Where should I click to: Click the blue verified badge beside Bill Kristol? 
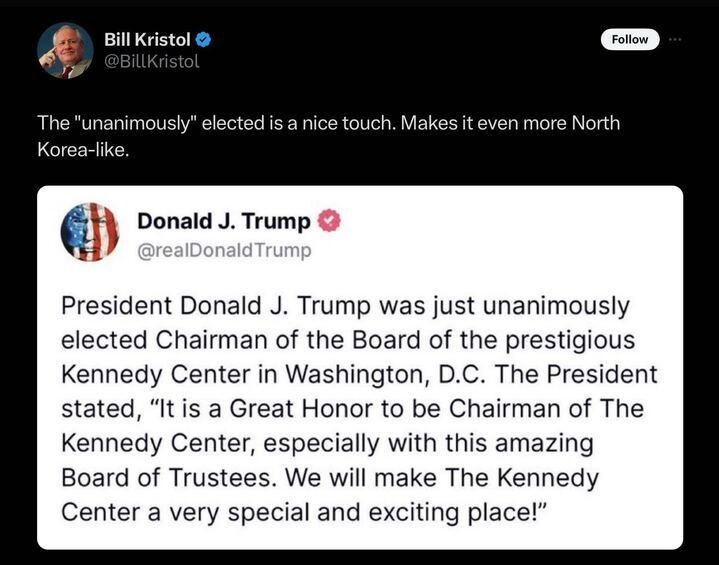[x=203, y=40]
